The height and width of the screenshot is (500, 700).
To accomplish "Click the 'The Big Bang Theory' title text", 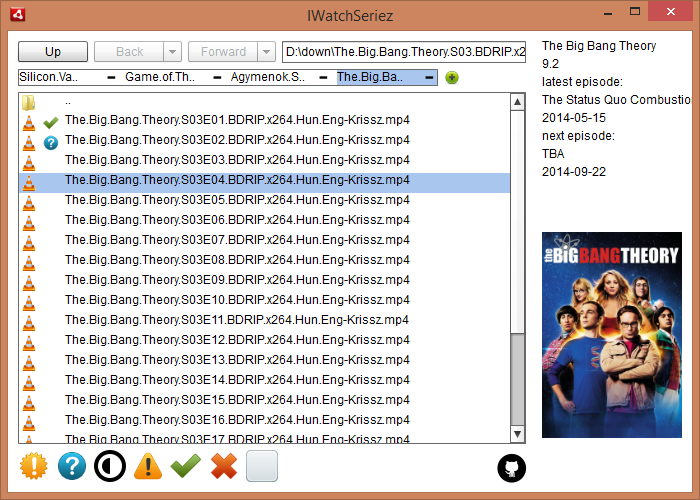I will point(599,46).
